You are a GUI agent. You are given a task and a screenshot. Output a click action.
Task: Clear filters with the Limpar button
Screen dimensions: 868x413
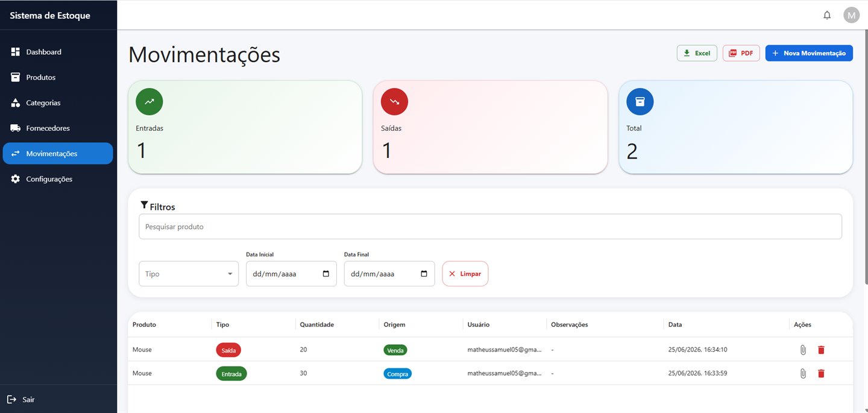465,274
